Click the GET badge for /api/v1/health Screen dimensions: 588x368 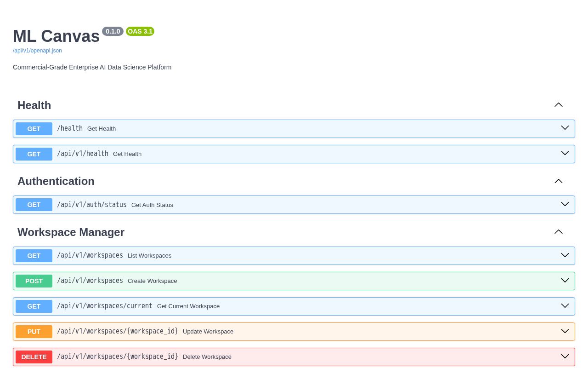(34, 154)
